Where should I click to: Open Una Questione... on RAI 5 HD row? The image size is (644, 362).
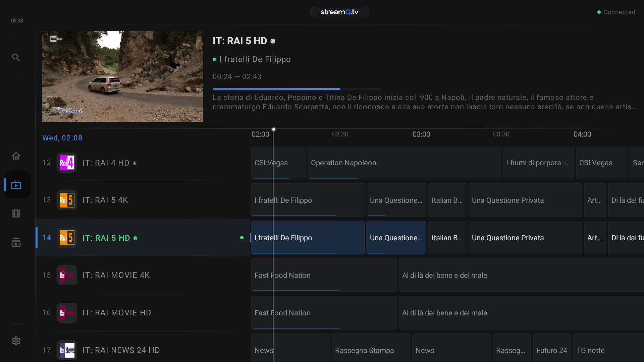pyautogui.click(x=396, y=238)
